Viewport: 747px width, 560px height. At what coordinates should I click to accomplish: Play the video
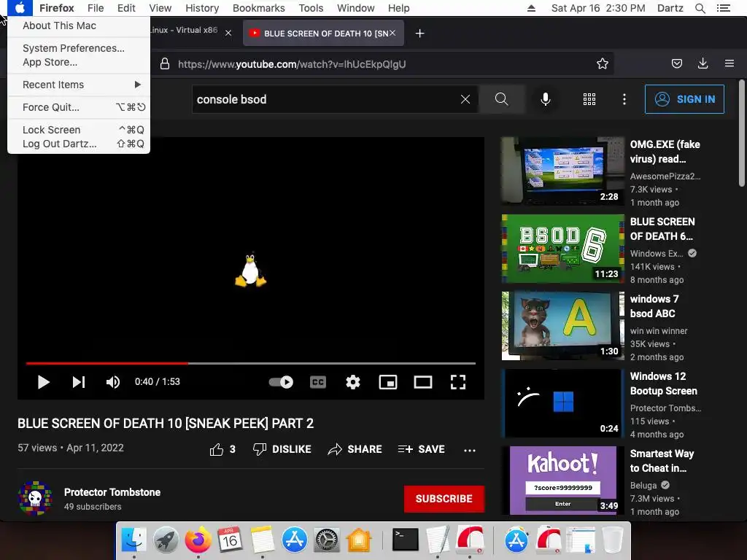tap(43, 382)
